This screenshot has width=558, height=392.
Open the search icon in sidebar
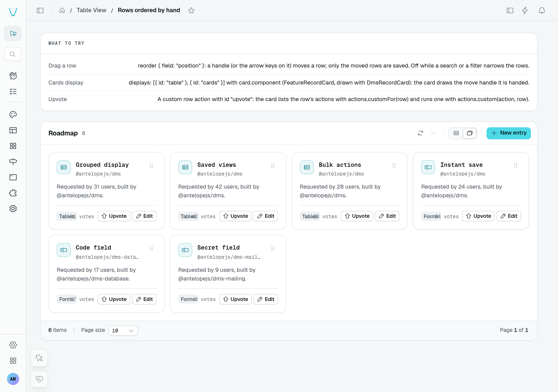pyautogui.click(x=13, y=54)
